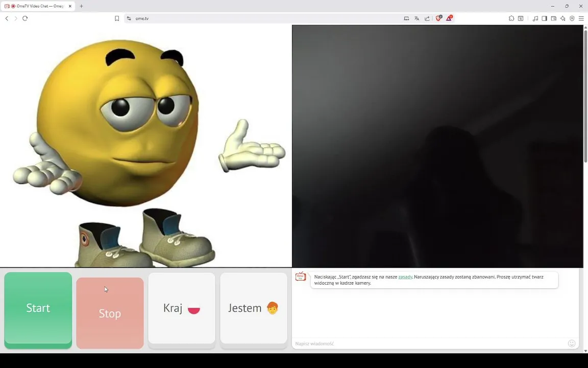
Task: Close the OmeTV Video Chat tab
Action: [70, 6]
